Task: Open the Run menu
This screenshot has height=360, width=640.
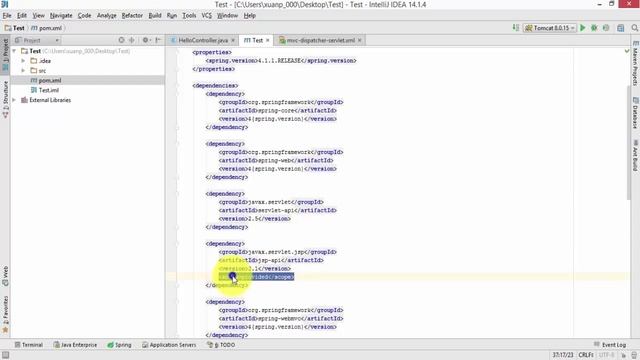Action: click(172, 16)
